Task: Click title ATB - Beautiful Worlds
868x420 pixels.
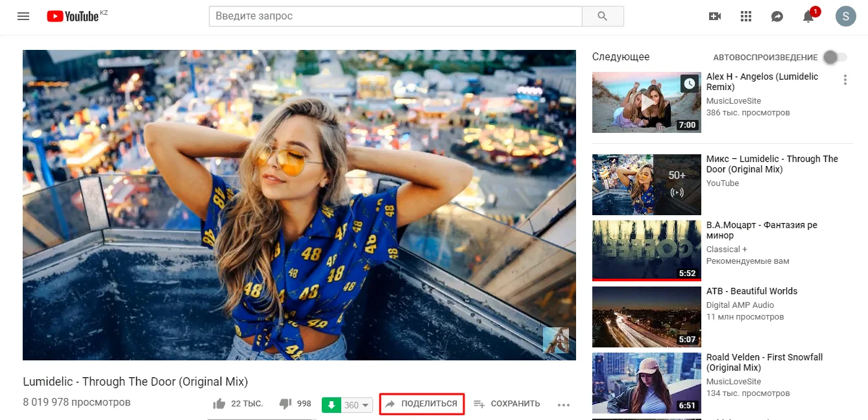Action: [x=752, y=291]
